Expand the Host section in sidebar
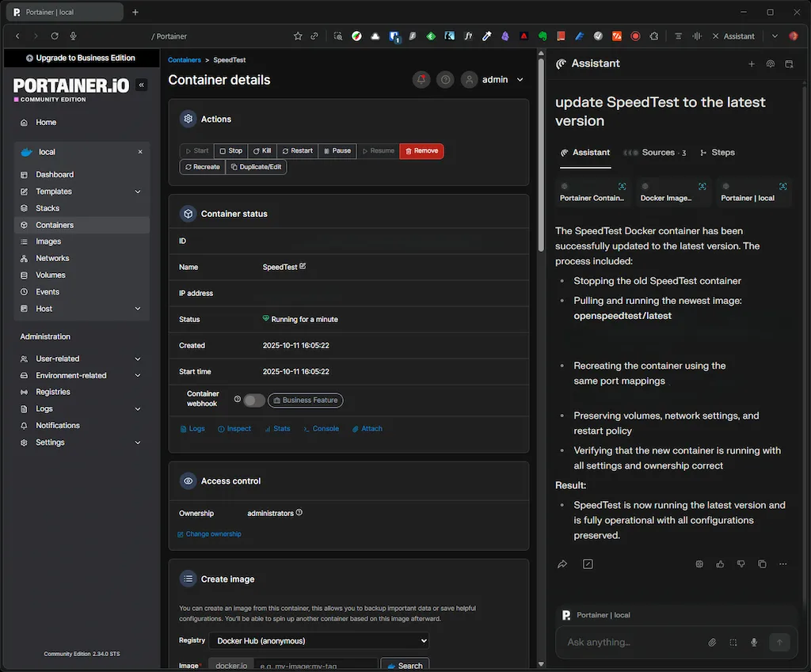 (81, 309)
